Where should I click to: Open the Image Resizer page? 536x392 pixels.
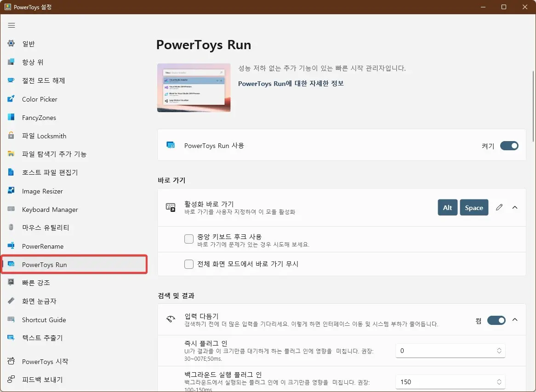point(74,191)
